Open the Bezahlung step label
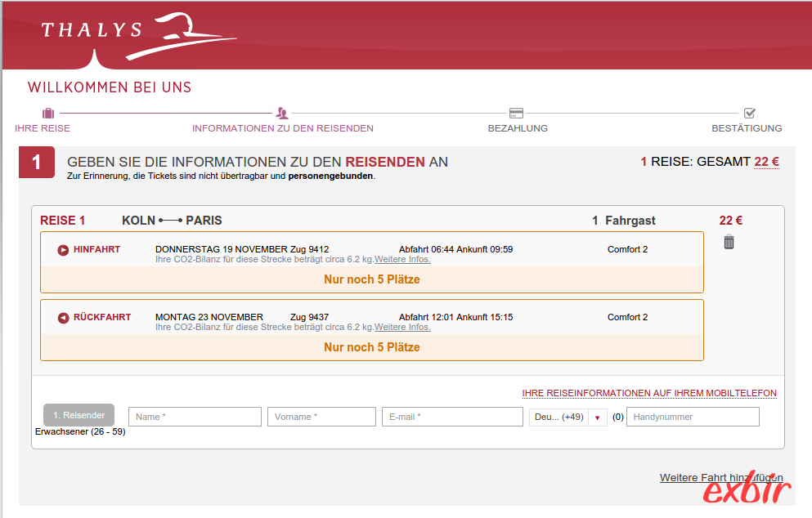This screenshot has height=518, width=812. click(x=518, y=128)
